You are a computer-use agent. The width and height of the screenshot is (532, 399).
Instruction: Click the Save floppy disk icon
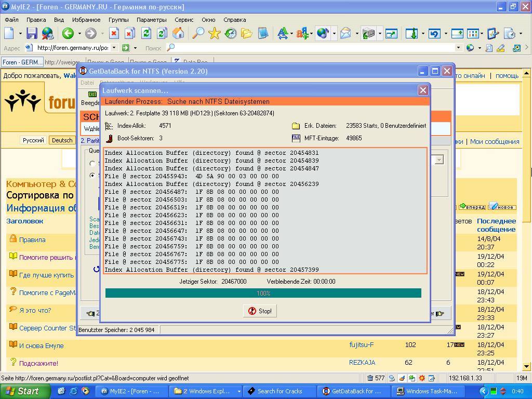tap(32, 33)
